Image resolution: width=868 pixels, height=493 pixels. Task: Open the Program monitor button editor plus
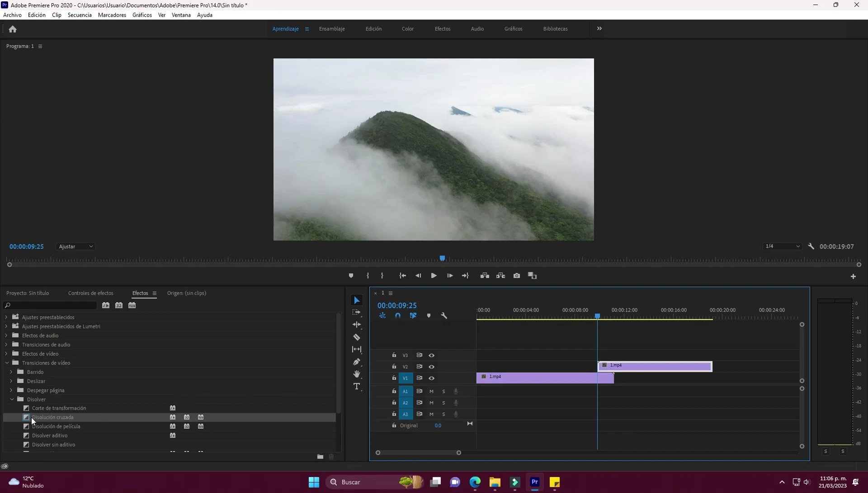pyautogui.click(x=853, y=276)
